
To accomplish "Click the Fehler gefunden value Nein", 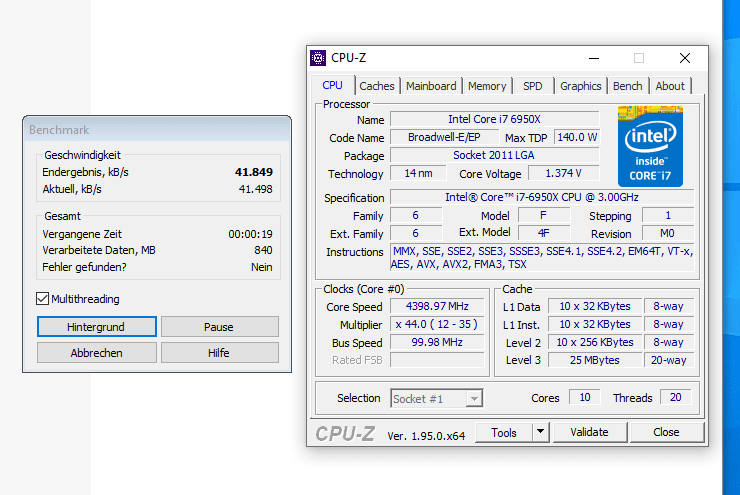I will (261, 267).
